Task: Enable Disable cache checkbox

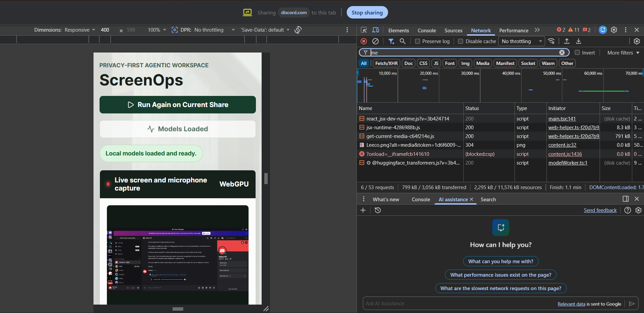Action: (461, 41)
